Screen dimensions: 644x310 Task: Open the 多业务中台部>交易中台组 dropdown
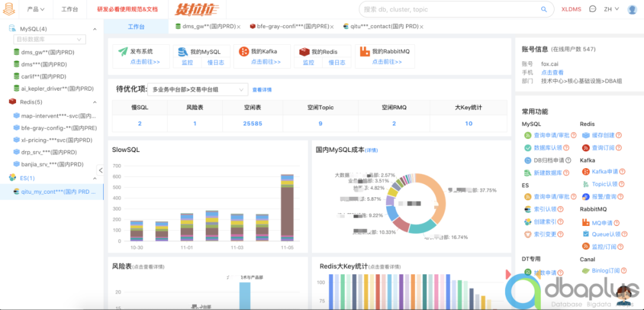click(x=198, y=89)
